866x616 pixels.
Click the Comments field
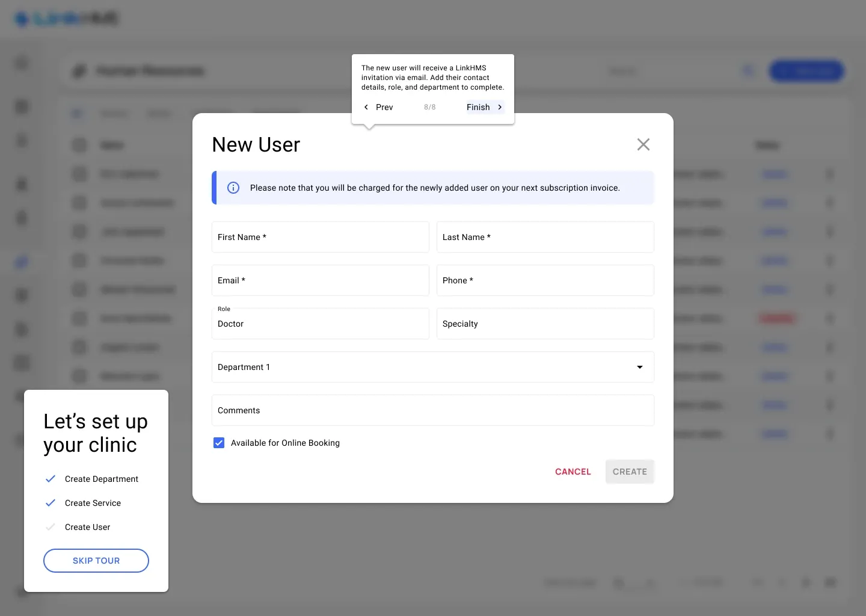tap(433, 410)
